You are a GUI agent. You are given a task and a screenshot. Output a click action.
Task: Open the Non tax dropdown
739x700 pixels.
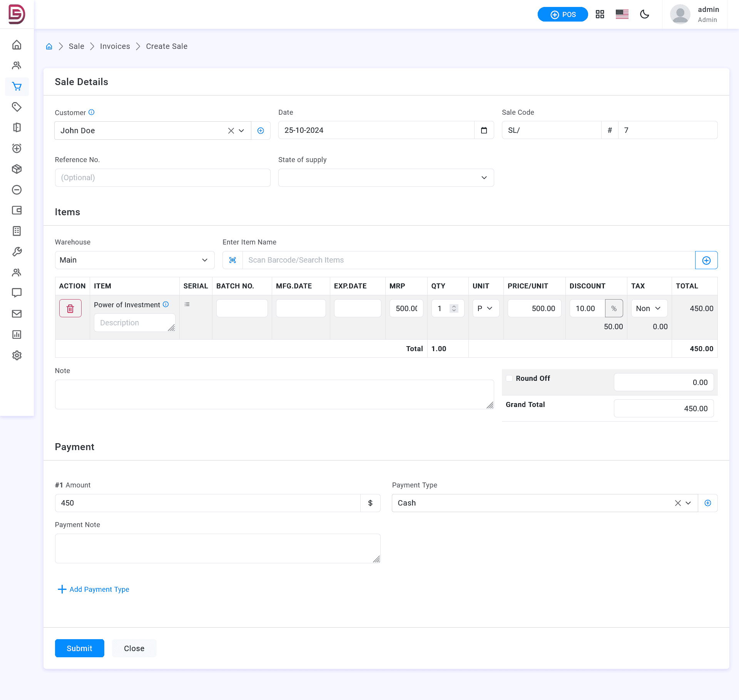(649, 308)
